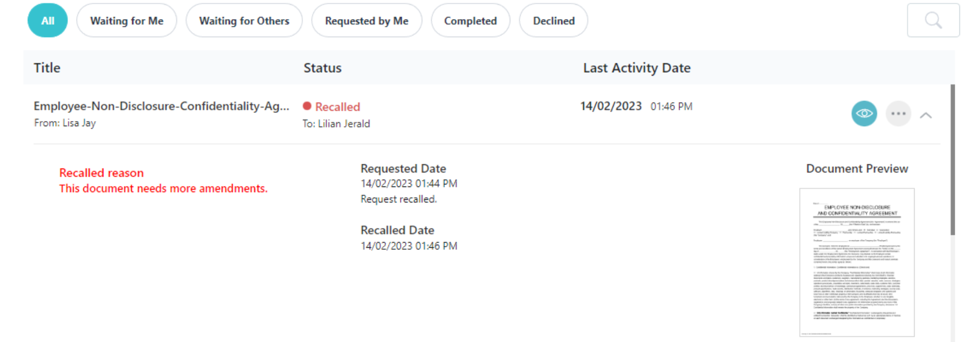This screenshot has width=980, height=342.
Task: Click the vertical scrollbar handle
Action: pos(952,160)
